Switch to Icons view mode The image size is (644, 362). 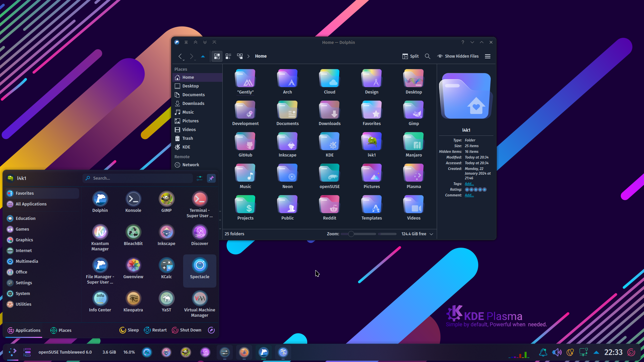coord(217,56)
